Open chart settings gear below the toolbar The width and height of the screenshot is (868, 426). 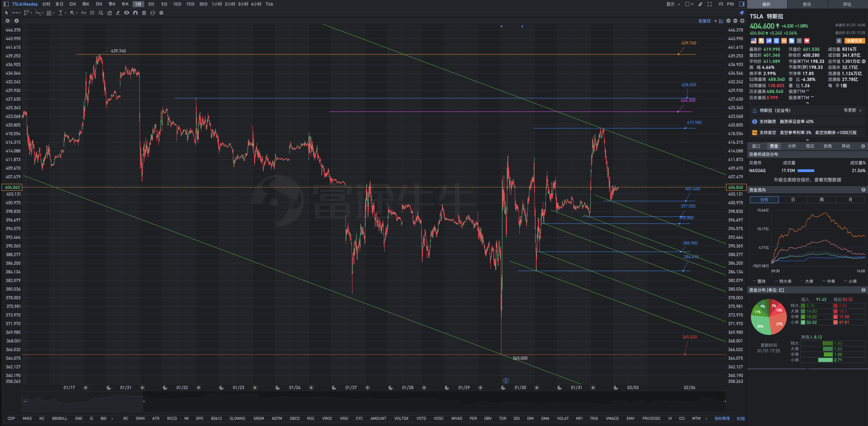click(8, 21)
